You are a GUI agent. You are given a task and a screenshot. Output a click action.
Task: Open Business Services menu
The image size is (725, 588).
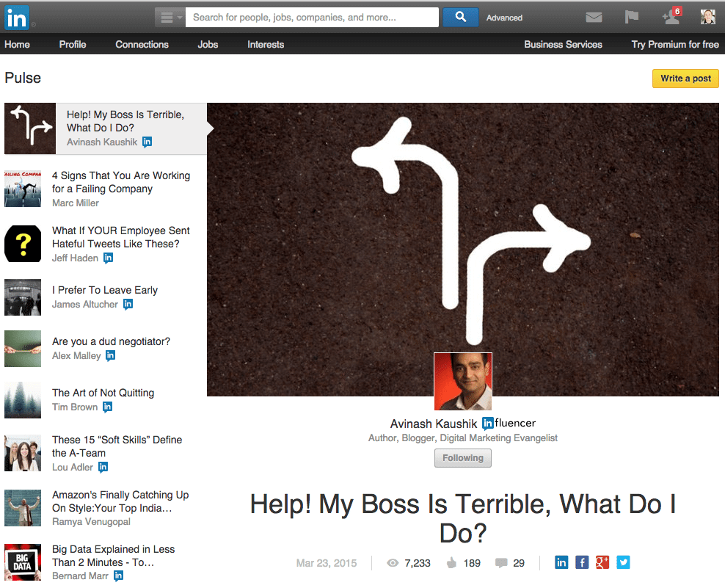pyautogui.click(x=563, y=45)
